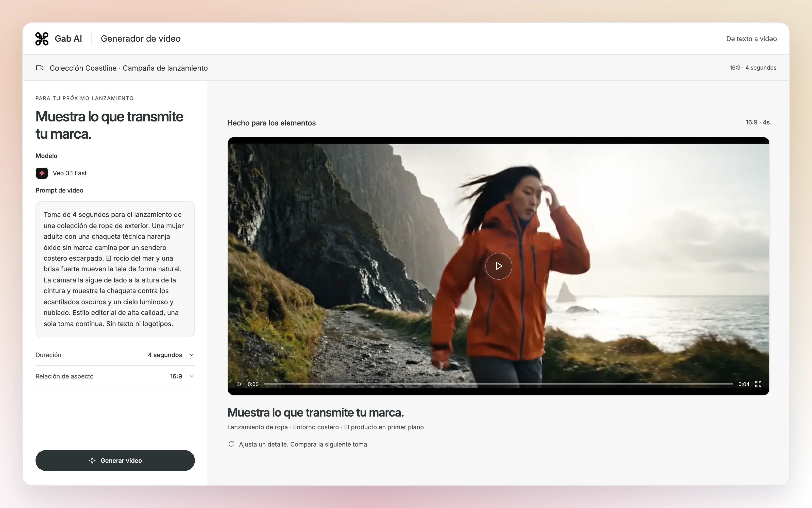Click the small play icon beside 0:00

pos(239,384)
